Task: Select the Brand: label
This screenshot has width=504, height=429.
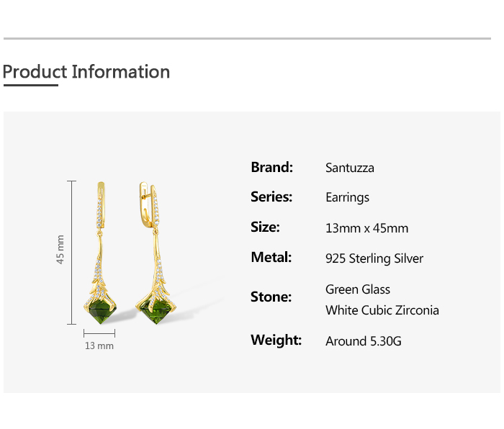Action: tap(271, 168)
